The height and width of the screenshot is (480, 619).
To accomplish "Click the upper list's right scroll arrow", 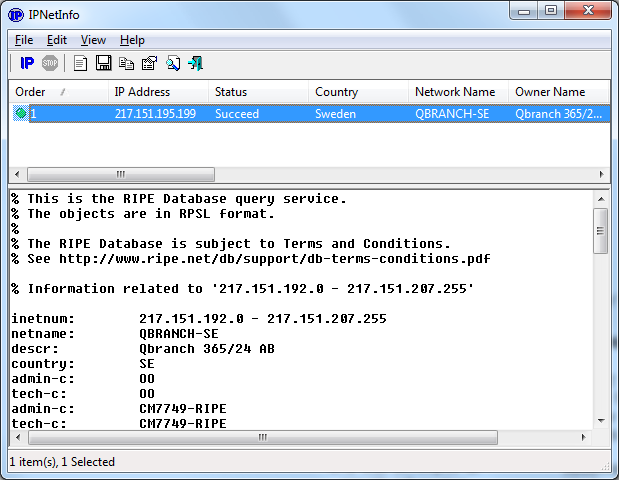I will coord(601,174).
